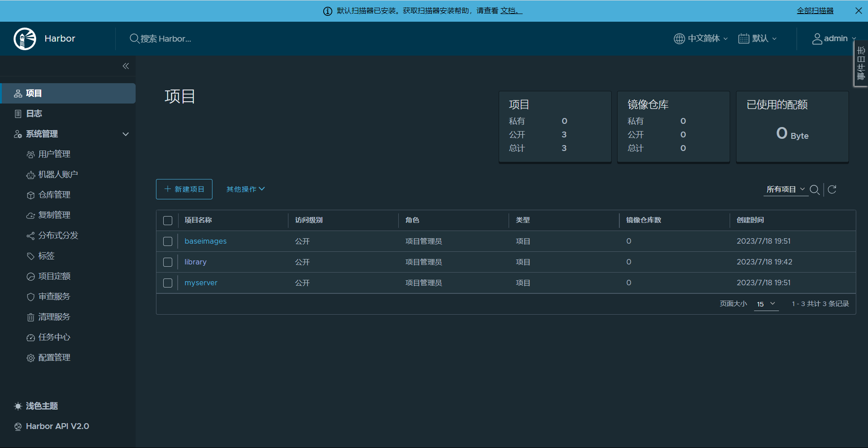The width and height of the screenshot is (868, 448).
Task: Click the 配置管理 gear icon
Action: click(x=31, y=358)
